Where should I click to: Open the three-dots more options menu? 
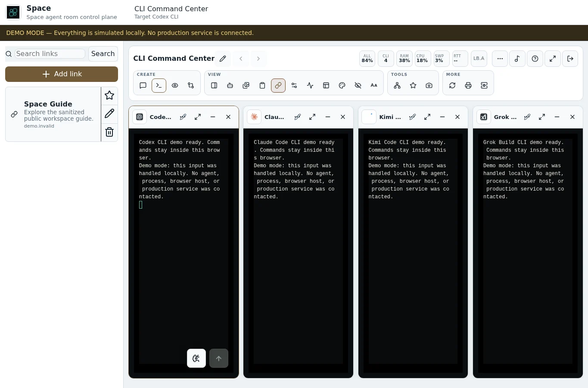click(500, 59)
